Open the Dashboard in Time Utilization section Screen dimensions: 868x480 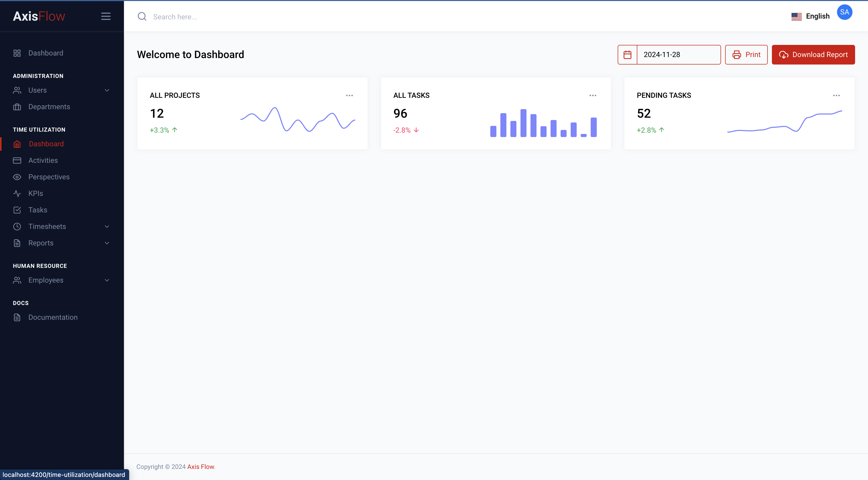(x=46, y=144)
